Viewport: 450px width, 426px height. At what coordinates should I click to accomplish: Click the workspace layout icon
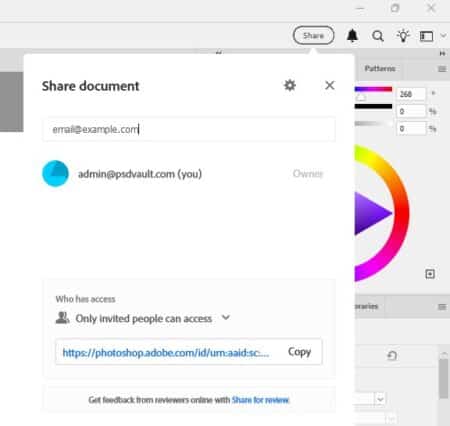[427, 36]
